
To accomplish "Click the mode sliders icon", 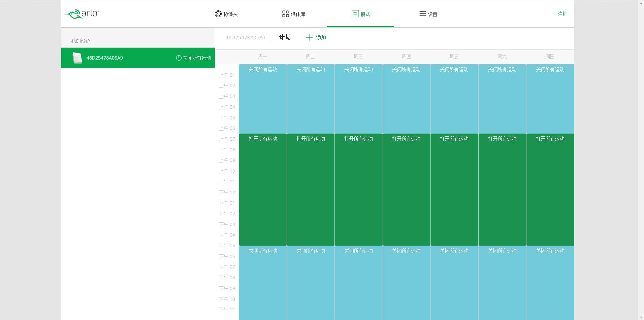I will point(355,14).
